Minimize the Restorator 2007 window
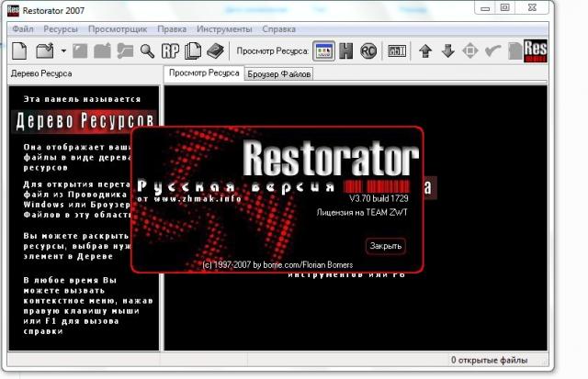 click(x=485, y=8)
